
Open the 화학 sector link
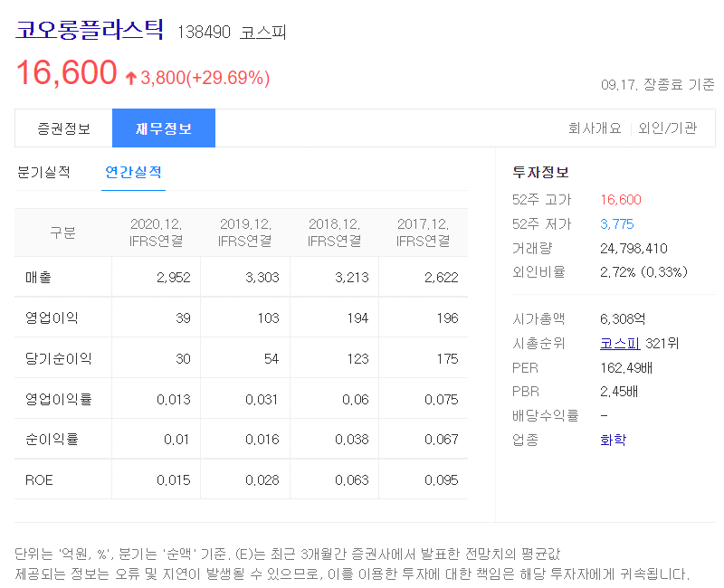tap(613, 440)
